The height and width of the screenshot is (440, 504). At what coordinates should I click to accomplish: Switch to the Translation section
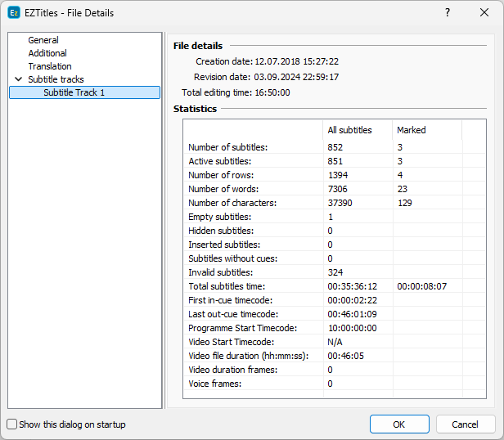pyautogui.click(x=50, y=66)
